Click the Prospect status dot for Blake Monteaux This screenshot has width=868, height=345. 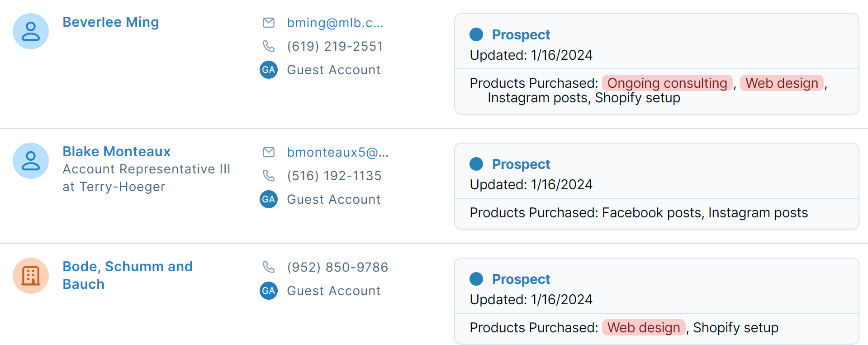476,163
